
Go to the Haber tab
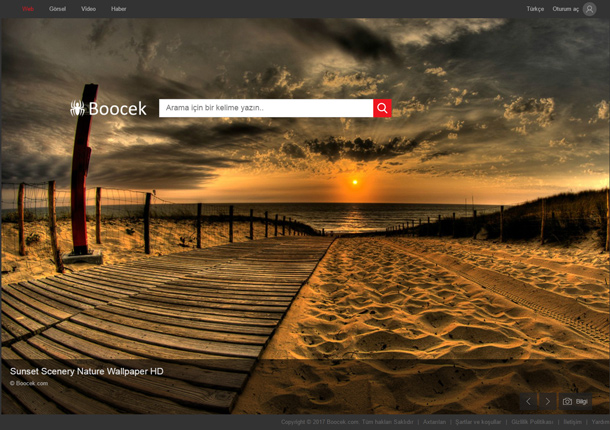pos(119,9)
